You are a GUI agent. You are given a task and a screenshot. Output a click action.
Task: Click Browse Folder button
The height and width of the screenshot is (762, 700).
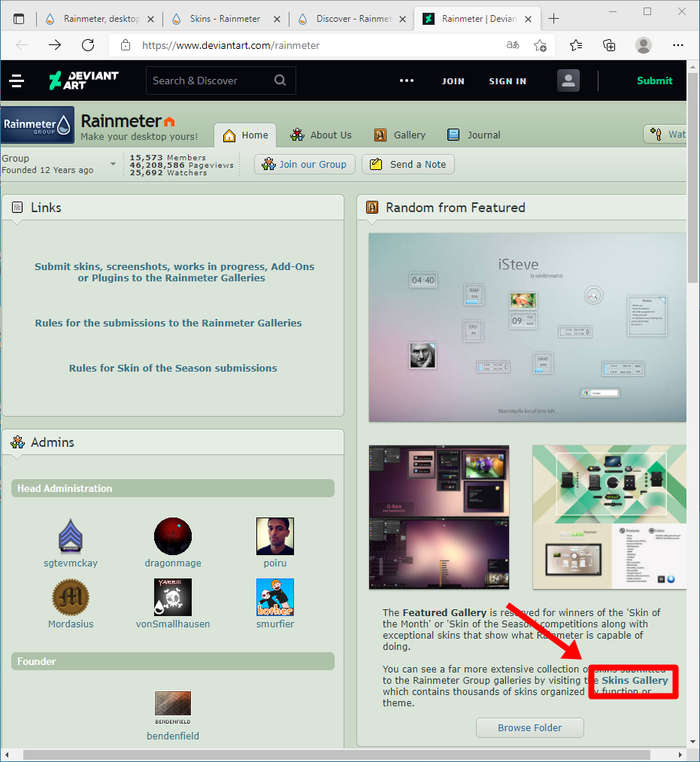point(530,727)
